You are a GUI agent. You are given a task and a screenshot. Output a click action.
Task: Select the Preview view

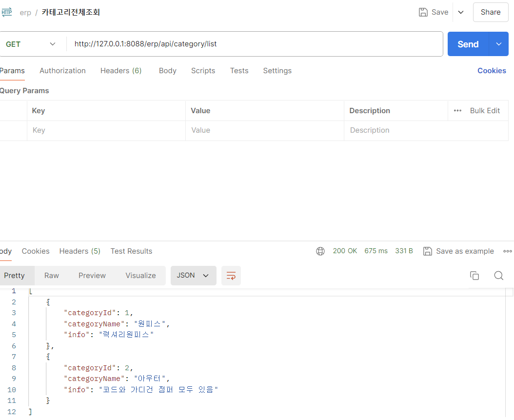click(92, 276)
